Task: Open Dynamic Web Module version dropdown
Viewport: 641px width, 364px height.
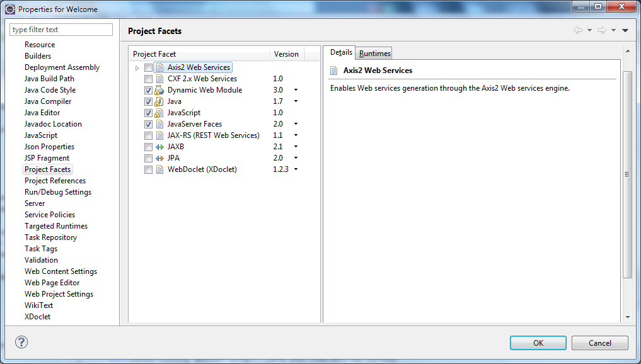Action: point(296,90)
